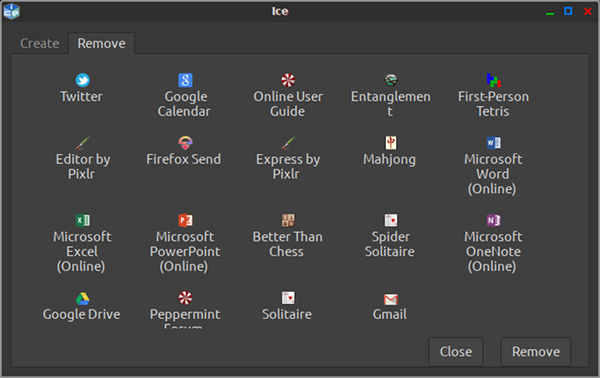Select the Twitter bird icon
The height and width of the screenshot is (378, 600).
[x=82, y=80]
